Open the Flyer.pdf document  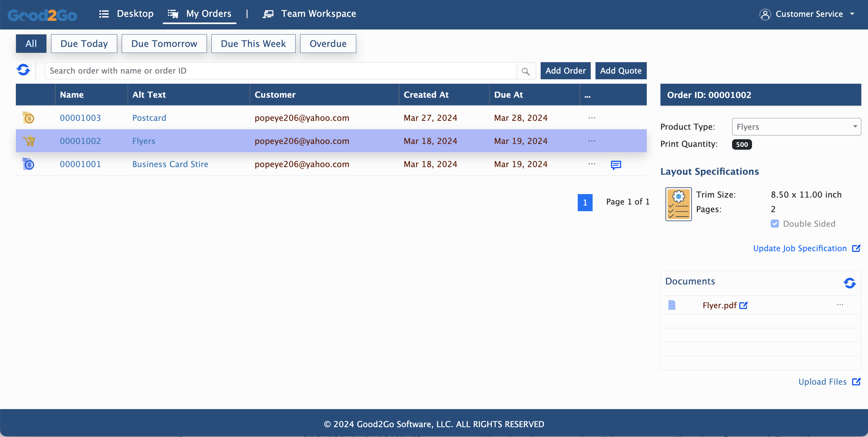pos(719,305)
